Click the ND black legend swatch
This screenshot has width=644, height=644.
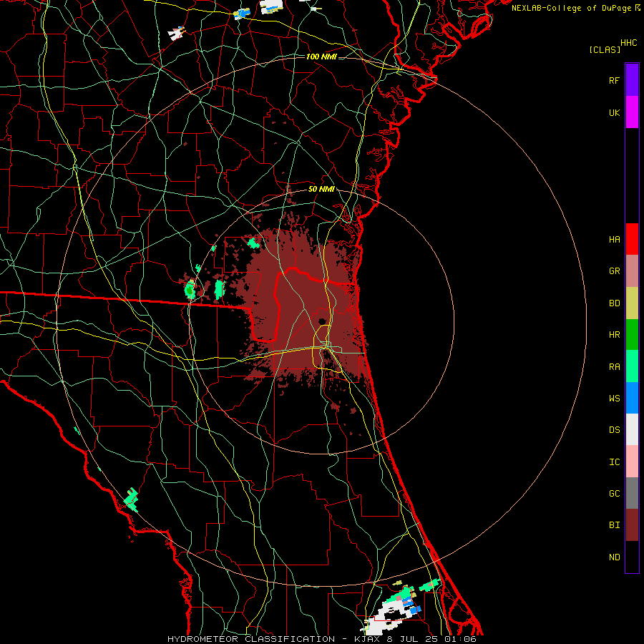[632, 557]
